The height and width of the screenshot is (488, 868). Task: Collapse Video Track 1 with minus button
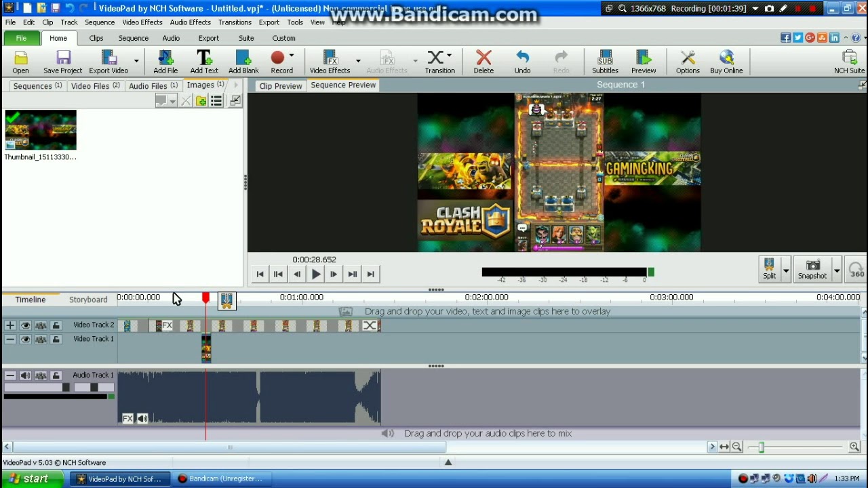click(10, 339)
